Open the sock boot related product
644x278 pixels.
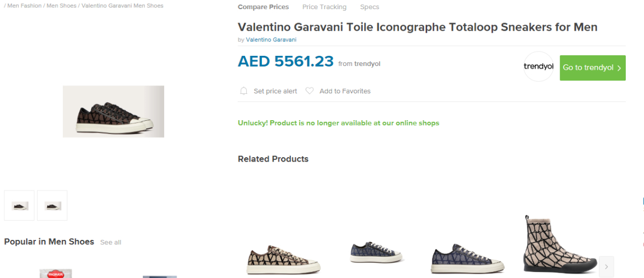(x=559, y=244)
